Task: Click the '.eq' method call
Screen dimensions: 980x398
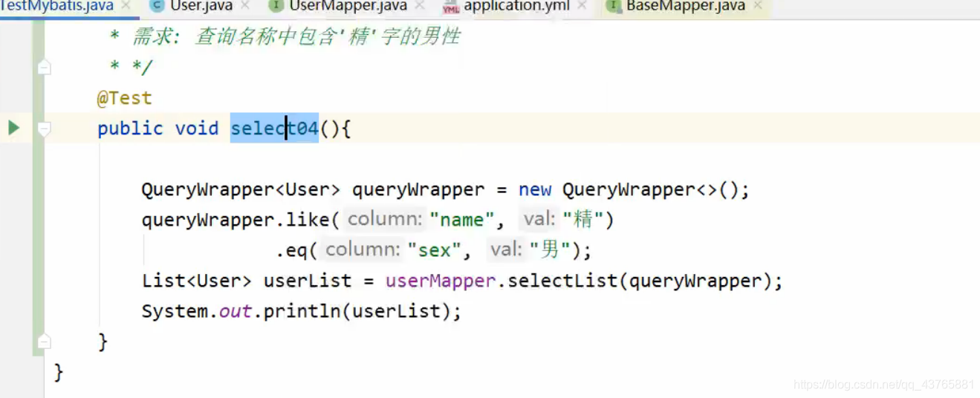Action: click(x=291, y=251)
